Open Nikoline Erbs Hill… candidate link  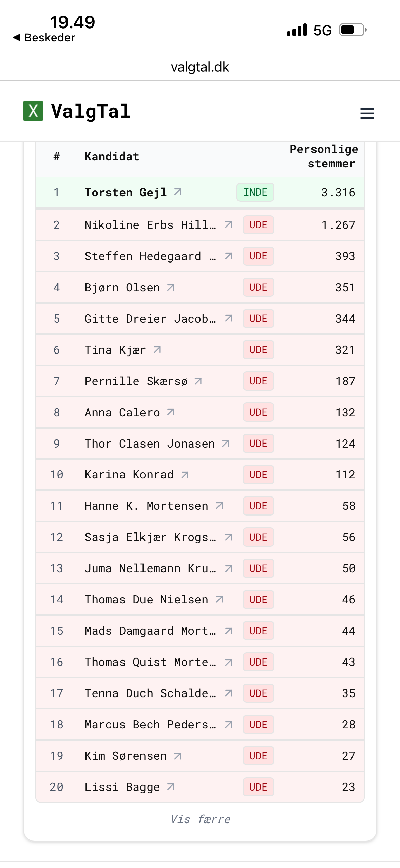pos(150,225)
